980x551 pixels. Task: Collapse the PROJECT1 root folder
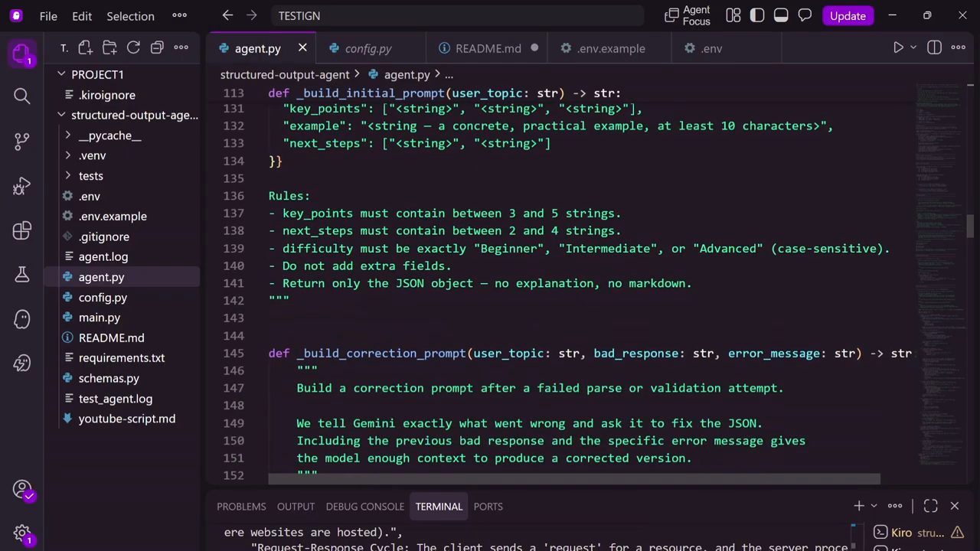(x=61, y=74)
